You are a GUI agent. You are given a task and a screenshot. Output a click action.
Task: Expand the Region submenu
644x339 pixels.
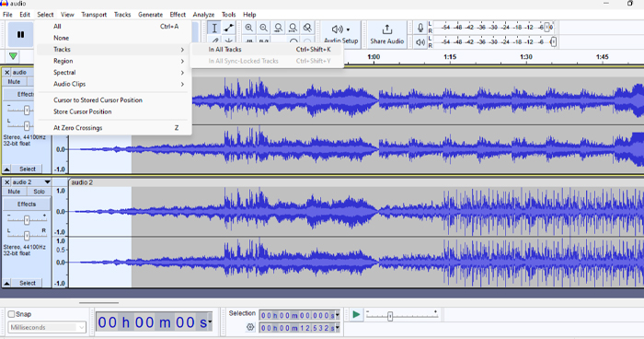coord(113,61)
